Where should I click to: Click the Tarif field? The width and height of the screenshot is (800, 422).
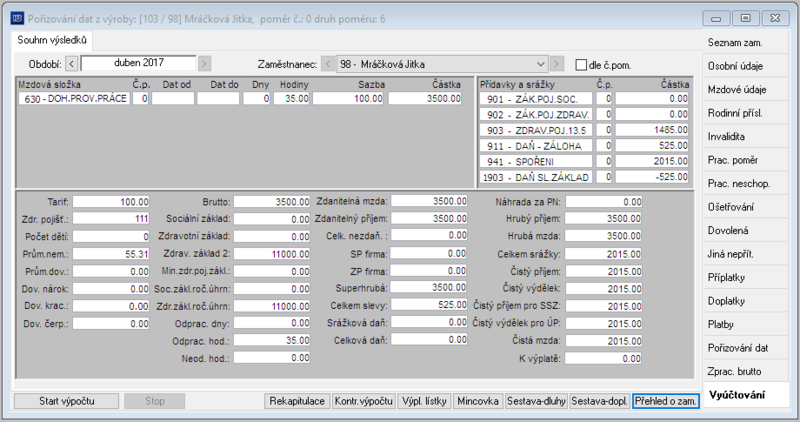click(x=111, y=202)
